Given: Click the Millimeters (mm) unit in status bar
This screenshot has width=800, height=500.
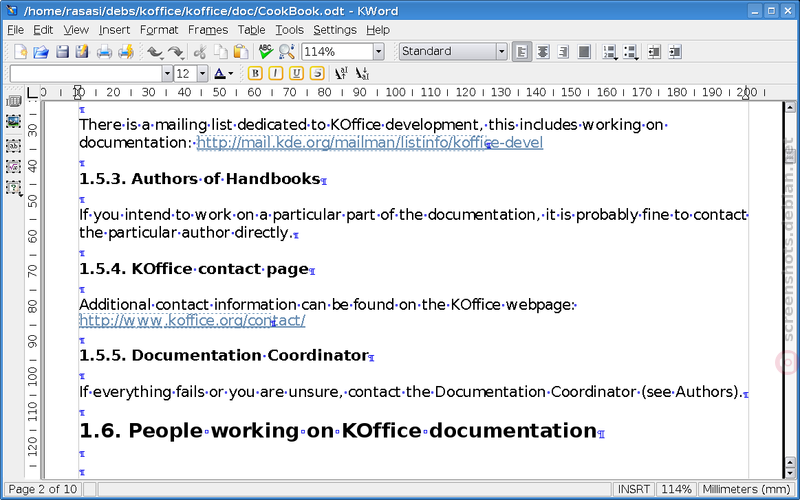Looking at the screenshot, I should click(746, 489).
